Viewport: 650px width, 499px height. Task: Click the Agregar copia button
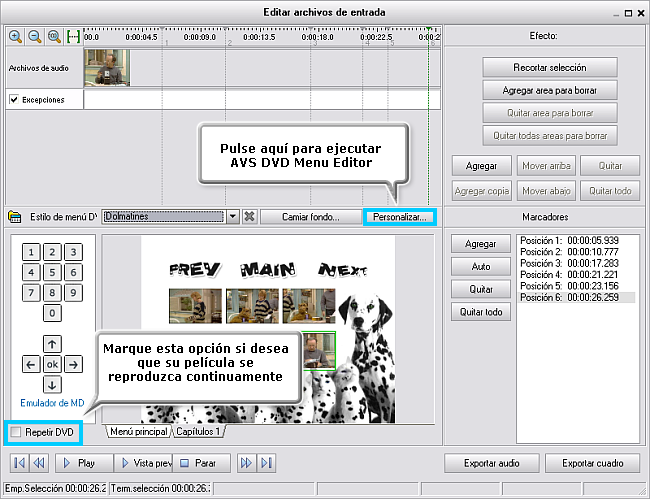[x=481, y=191]
